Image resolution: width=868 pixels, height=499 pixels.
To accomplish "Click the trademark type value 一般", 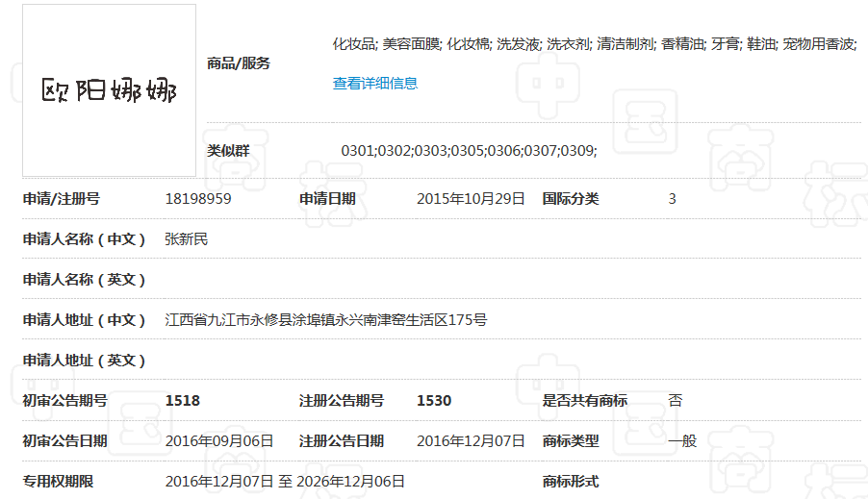I will click(682, 441).
